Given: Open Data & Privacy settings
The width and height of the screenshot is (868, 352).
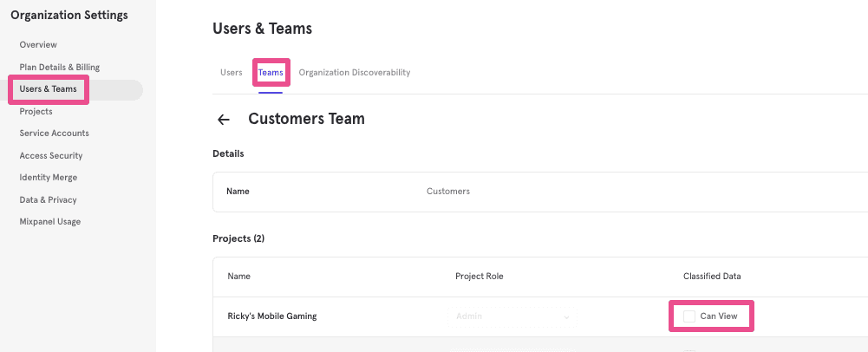Looking at the screenshot, I should 49,200.
